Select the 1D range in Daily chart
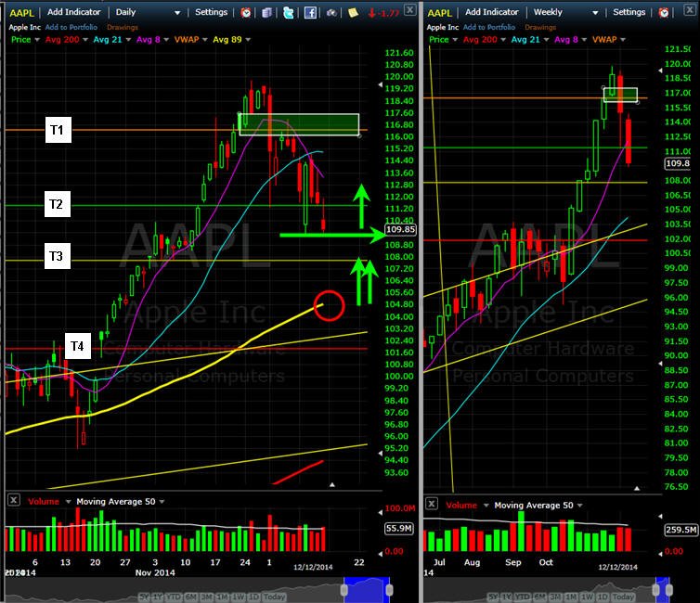The width and height of the screenshot is (700, 603). pyautogui.click(x=253, y=597)
